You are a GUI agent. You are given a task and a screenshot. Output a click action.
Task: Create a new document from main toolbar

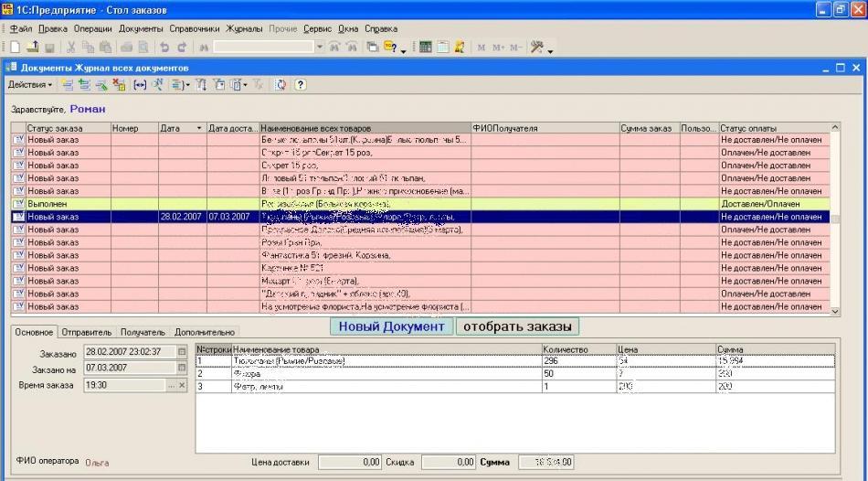(16, 48)
